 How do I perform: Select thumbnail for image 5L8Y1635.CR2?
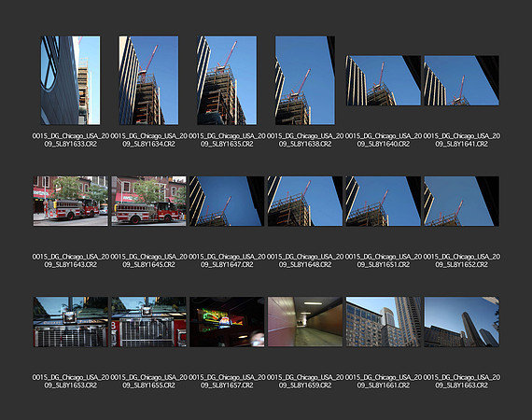pyautogui.click(x=227, y=80)
